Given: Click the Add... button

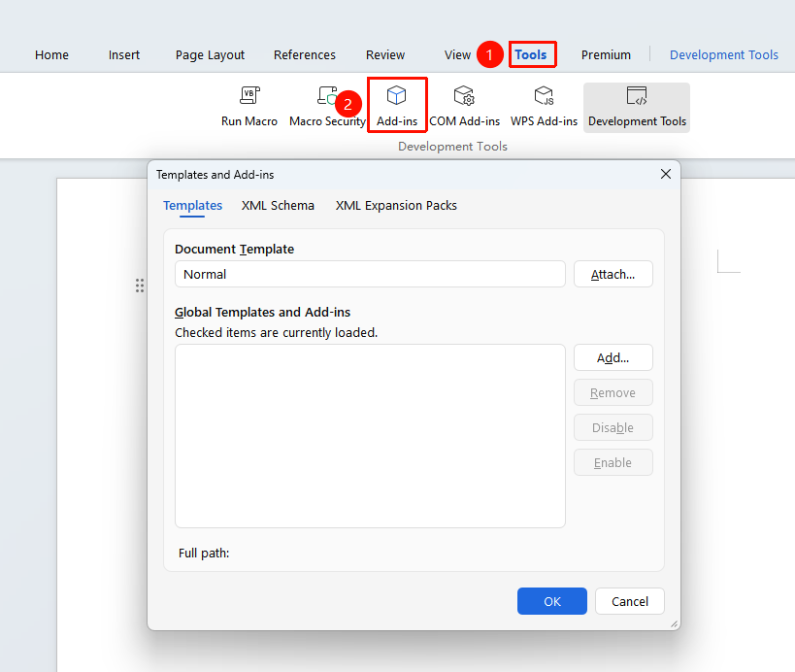Looking at the screenshot, I should (x=613, y=358).
